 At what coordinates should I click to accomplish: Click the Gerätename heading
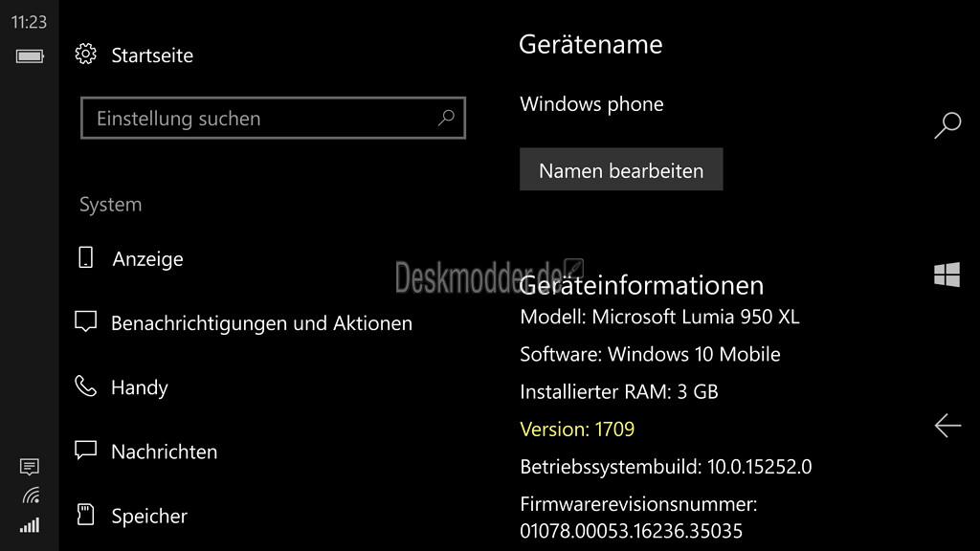pos(590,44)
